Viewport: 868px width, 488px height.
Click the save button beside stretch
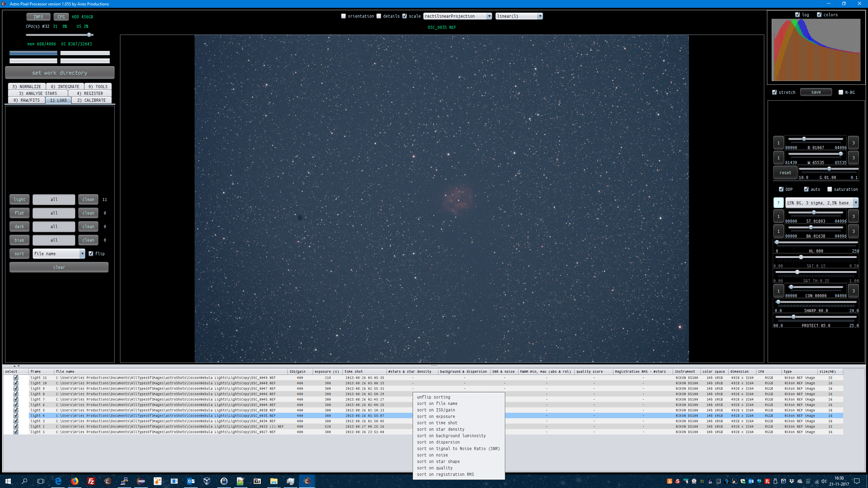pos(816,92)
